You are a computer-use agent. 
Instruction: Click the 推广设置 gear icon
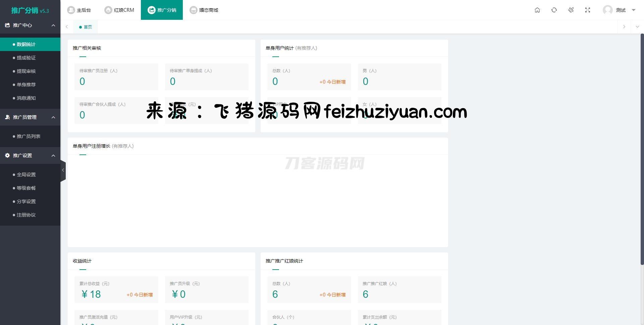[x=7, y=155]
